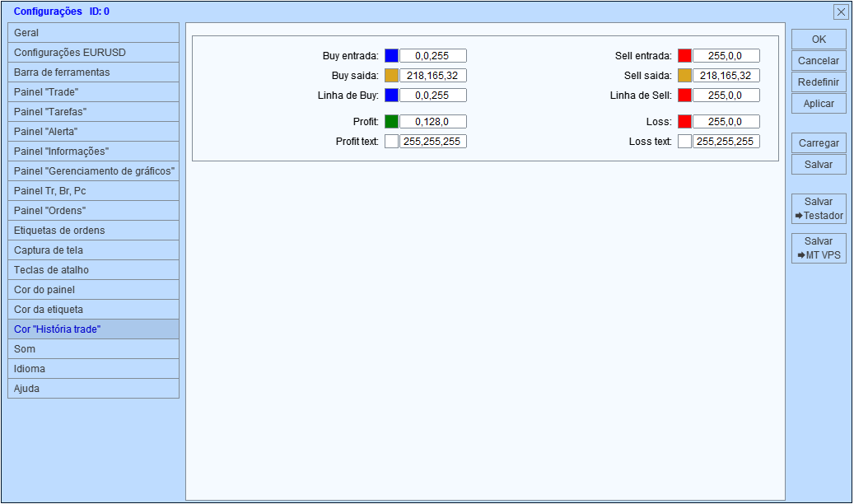854x504 pixels.
Task: Open the Geral settings section
Action: point(94,33)
